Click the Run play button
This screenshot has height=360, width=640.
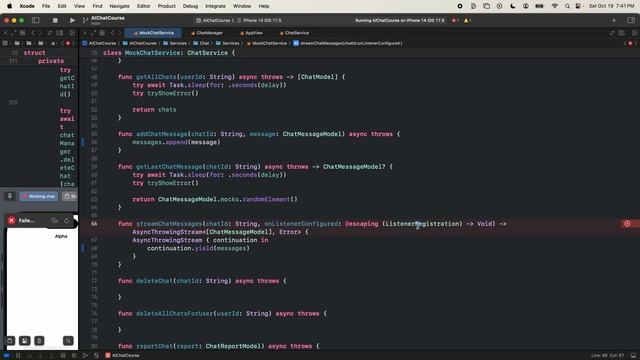coord(72,20)
